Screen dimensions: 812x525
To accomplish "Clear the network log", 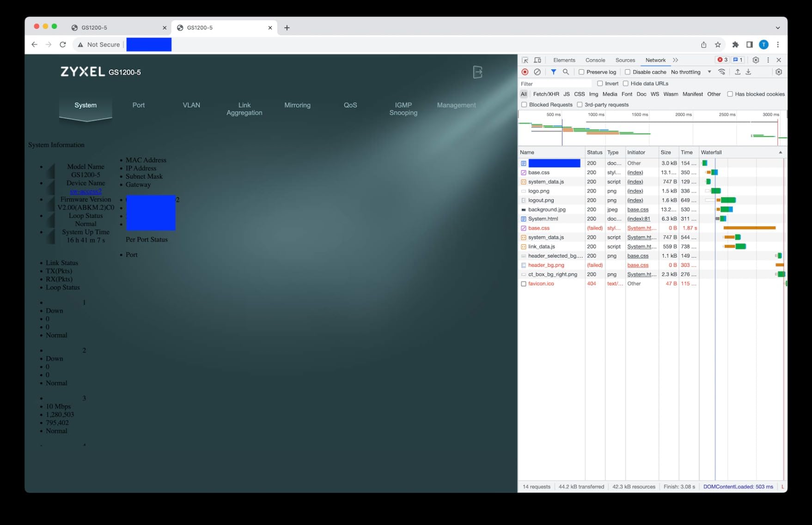I will [x=537, y=72].
